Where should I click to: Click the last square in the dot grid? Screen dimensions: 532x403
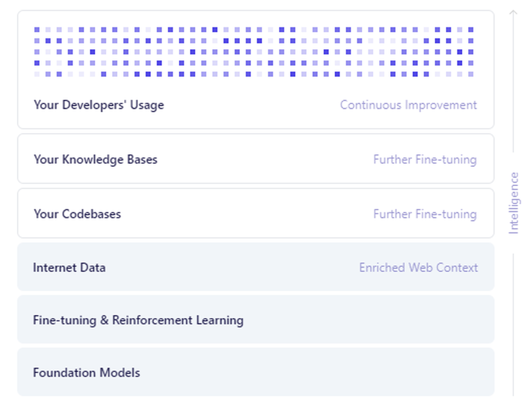(x=471, y=74)
